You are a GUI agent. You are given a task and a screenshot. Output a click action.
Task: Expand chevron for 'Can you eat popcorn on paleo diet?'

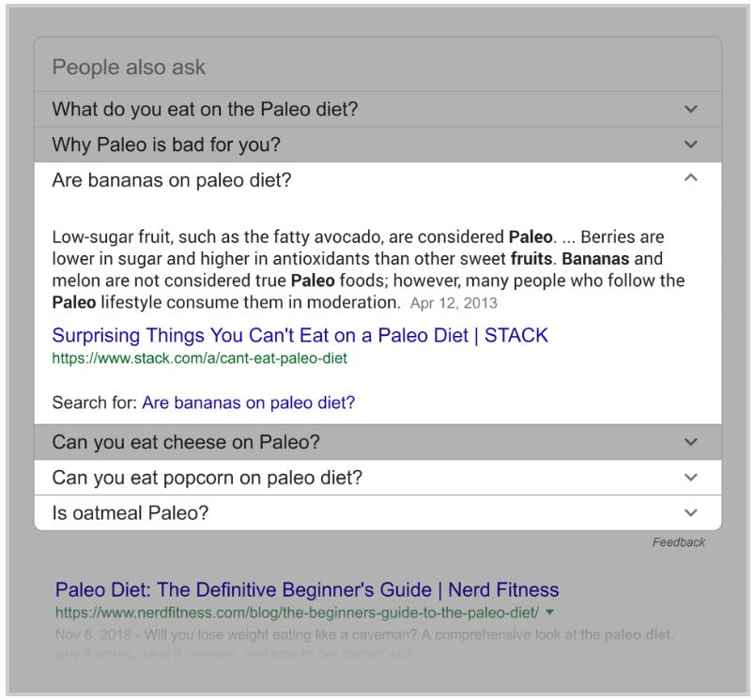(690, 477)
